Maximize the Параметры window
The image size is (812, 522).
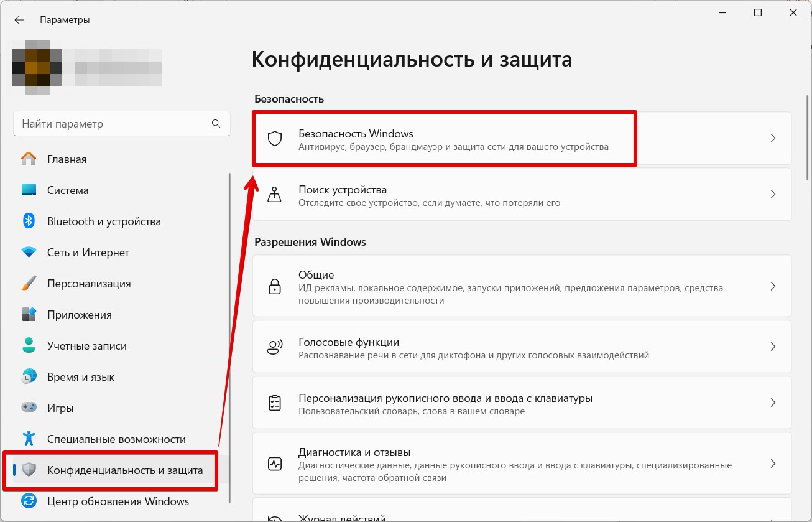click(x=758, y=12)
